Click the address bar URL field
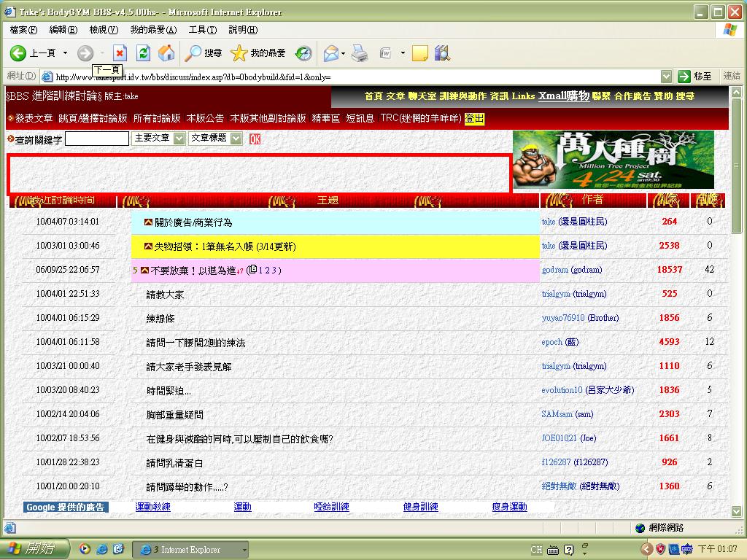The width and height of the screenshot is (747, 560). pyautogui.click(x=357, y=77)
